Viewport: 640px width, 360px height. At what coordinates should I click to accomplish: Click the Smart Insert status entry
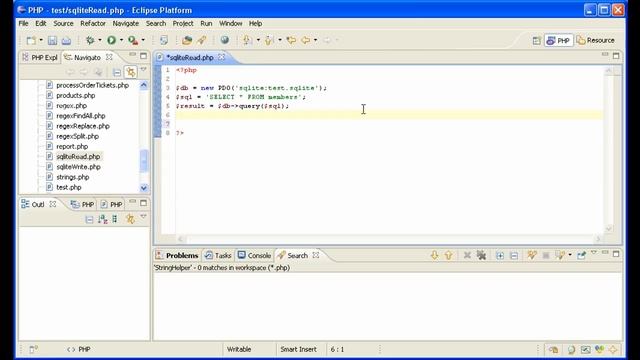pos(298,349)
